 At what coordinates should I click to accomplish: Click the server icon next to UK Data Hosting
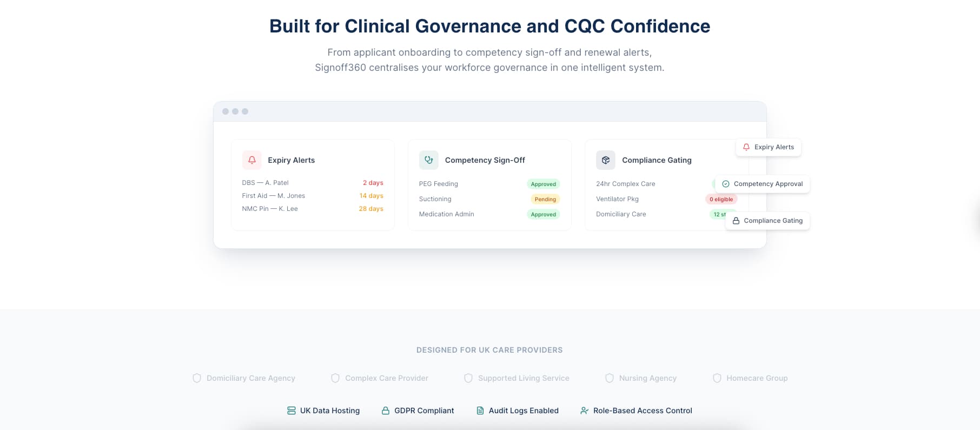point(292,411)
